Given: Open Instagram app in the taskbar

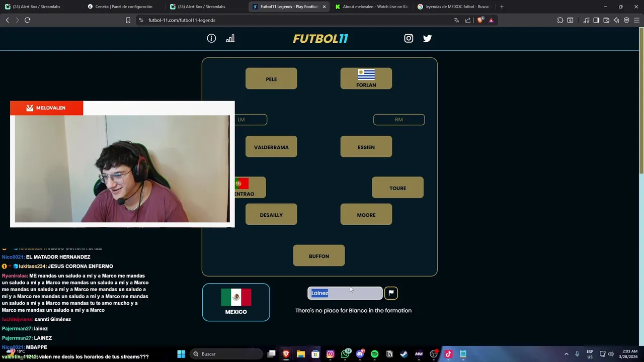Looking at the screenshot, I should tap(330, 354).
